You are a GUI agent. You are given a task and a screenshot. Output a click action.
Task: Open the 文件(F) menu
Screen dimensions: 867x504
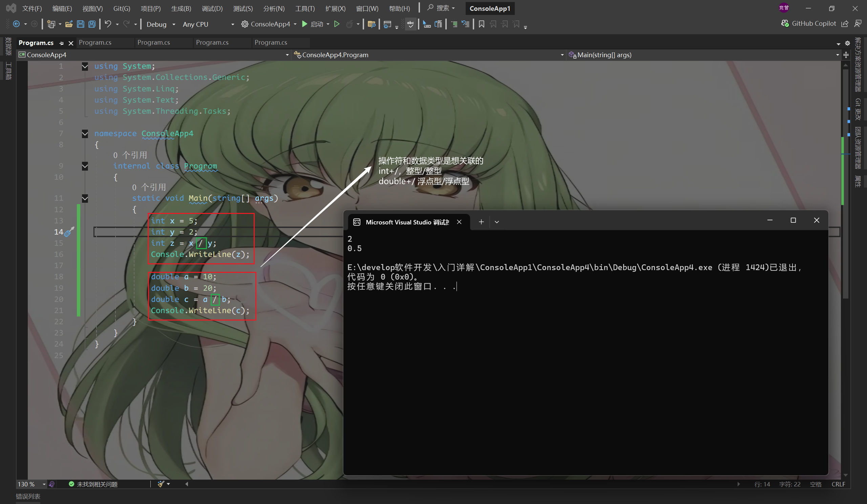point(32,8)
